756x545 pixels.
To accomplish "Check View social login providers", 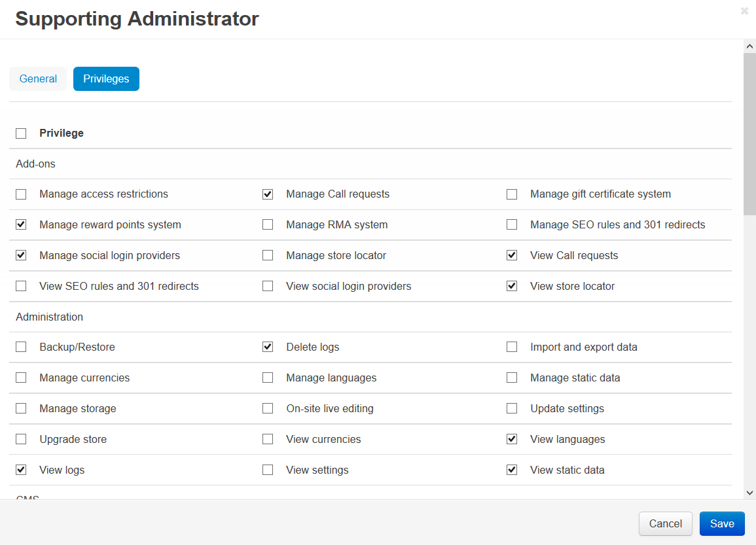I will 268,286.
